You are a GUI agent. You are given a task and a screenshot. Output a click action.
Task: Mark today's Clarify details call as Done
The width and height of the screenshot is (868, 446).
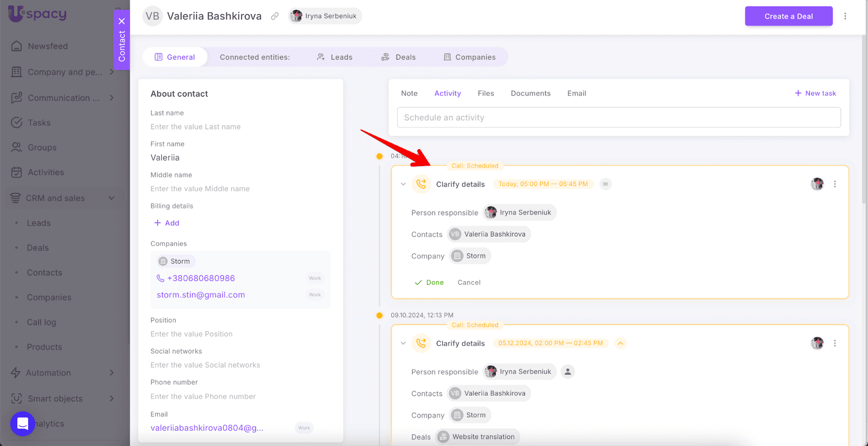point(429,283)
